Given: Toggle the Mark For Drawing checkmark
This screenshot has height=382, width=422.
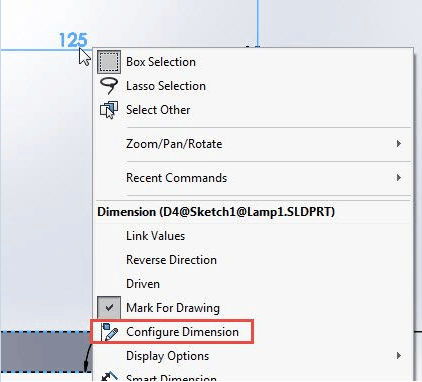Looking at the screenshot, I should point(109,308).
